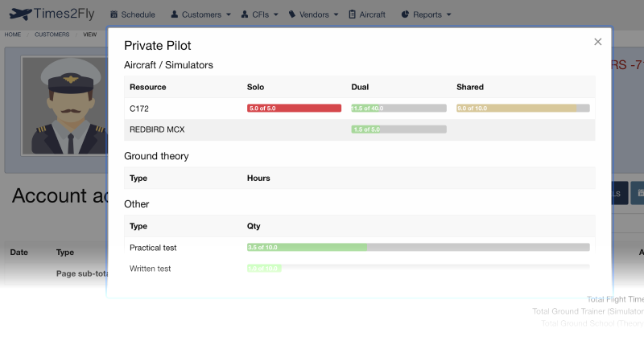The image size is (644, 349).
Task: Click the Written test progress bar
Action: (418, 269)
